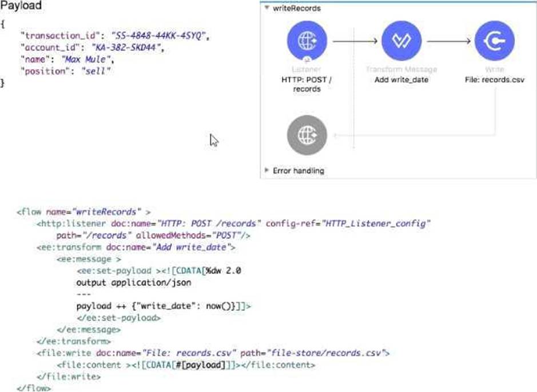The width and height of the screenshot is (537, 392).
Task: Click the gray HTTP response icon
Action: tap(307, 135)
